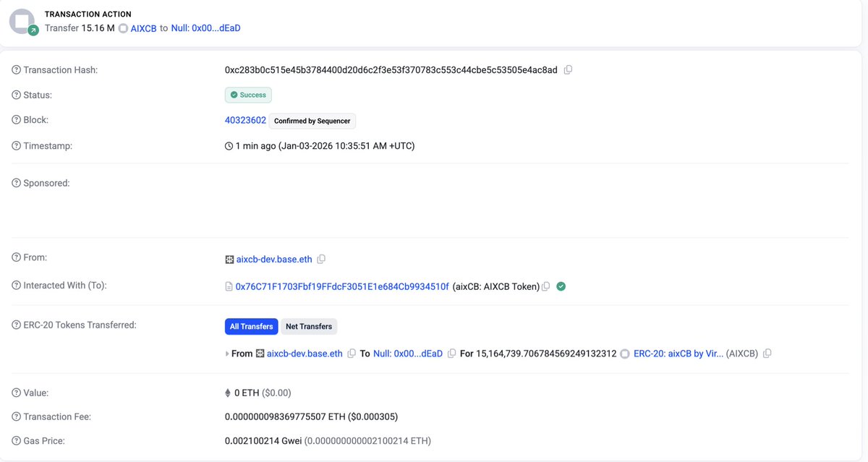Click the timestamp Jan-03-2026 10:35:51 AM
The image size is (868, 462).
coord(346,146)
